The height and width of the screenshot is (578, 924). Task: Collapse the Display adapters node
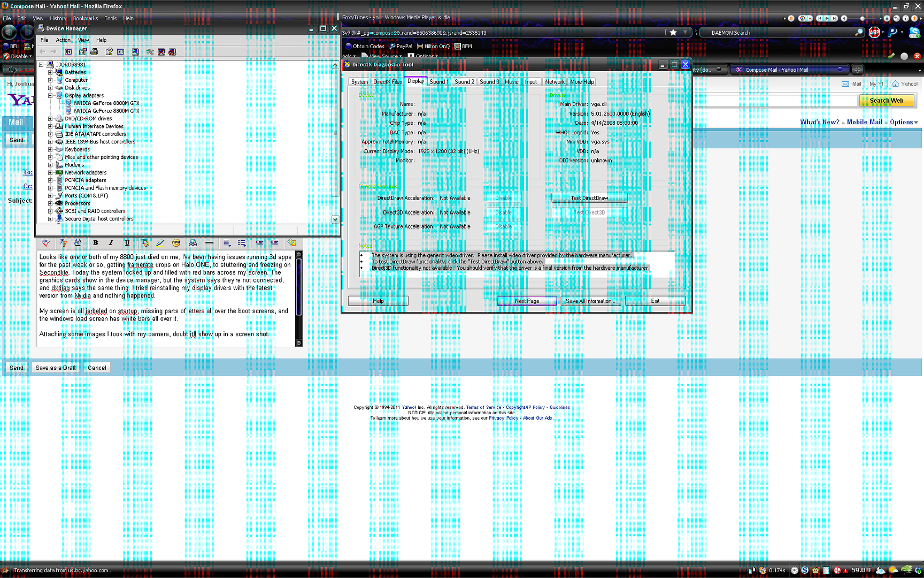(x=50, y=96)
